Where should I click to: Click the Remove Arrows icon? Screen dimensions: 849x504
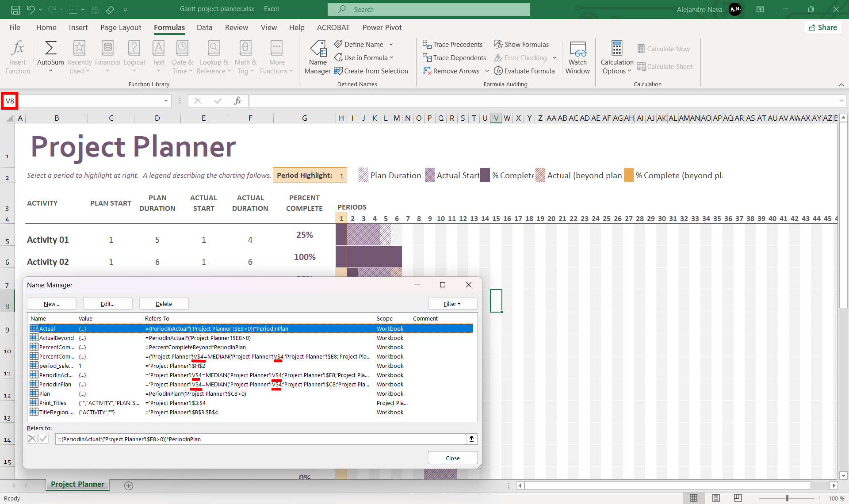[427, 71]
